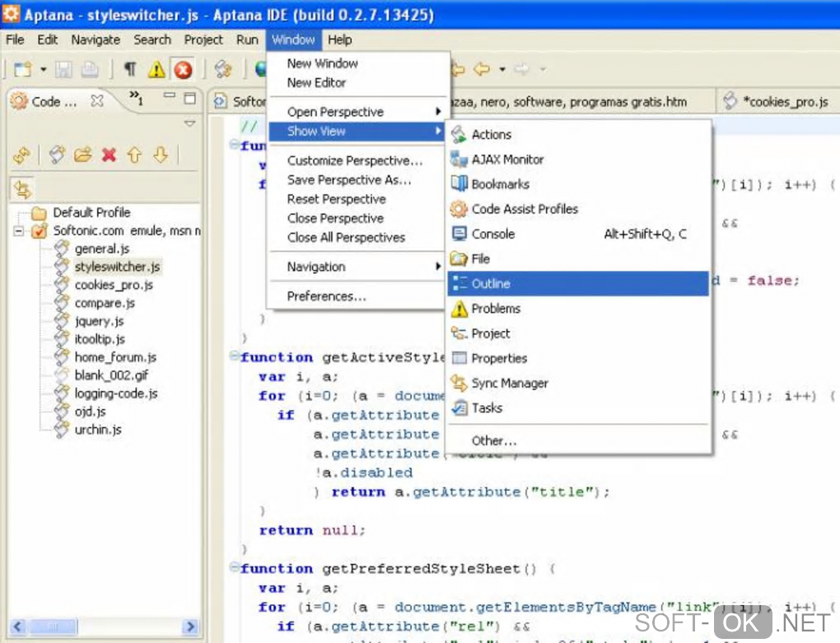Open the Help menu
The width and height of the screenshot is (840, 643).
(339, 40)
